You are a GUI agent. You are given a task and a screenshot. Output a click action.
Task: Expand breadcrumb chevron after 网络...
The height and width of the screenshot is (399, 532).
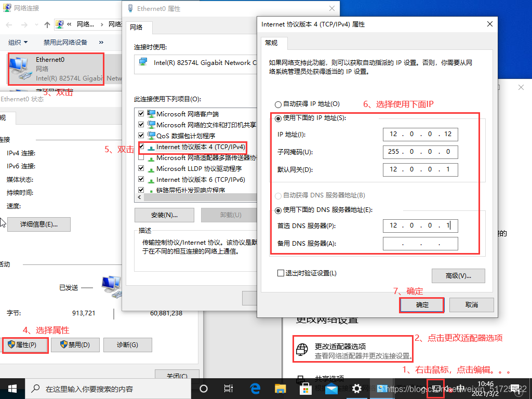click(102, 24)
